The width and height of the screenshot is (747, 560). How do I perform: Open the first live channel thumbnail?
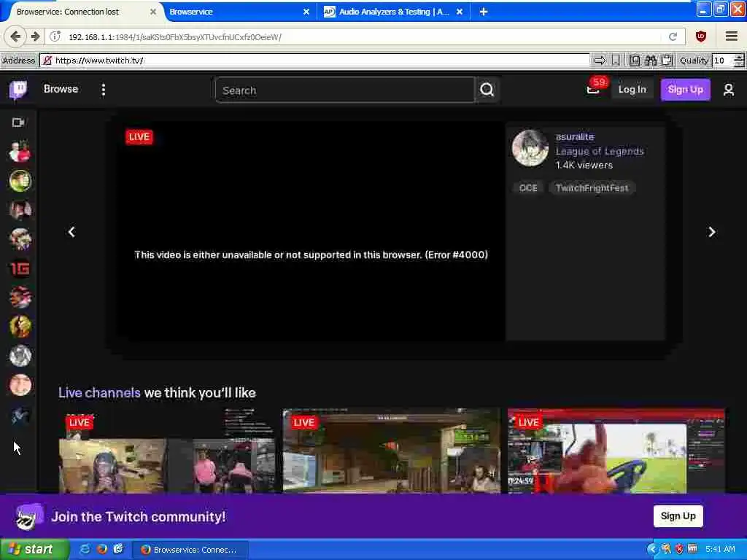[x=167, y=451]
